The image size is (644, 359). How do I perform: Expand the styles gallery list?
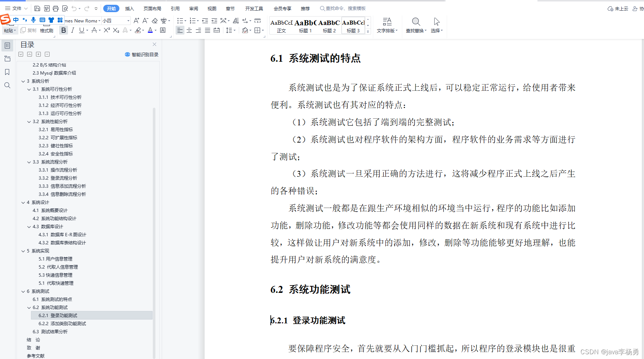(x=368, y=32)
